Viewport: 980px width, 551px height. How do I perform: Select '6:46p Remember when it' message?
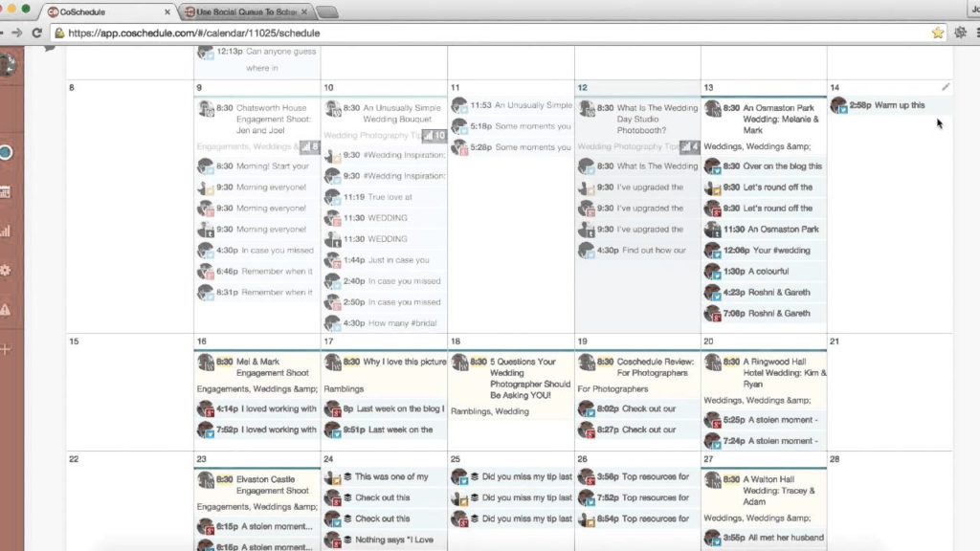(256, 272)
